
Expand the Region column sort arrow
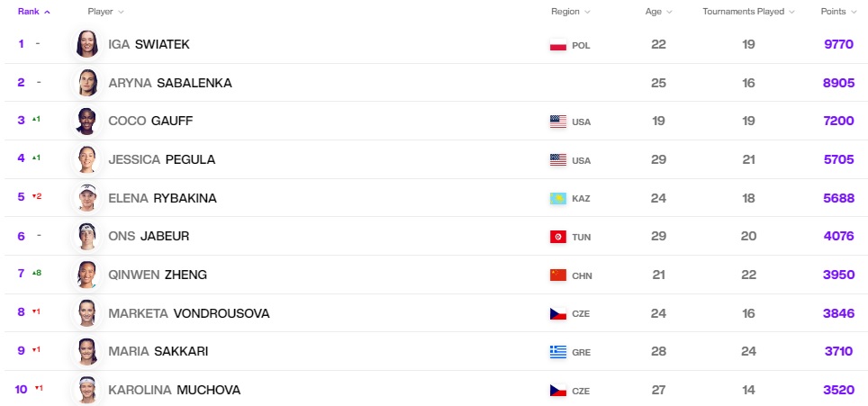pyautogui.click(x=587, y=12)
